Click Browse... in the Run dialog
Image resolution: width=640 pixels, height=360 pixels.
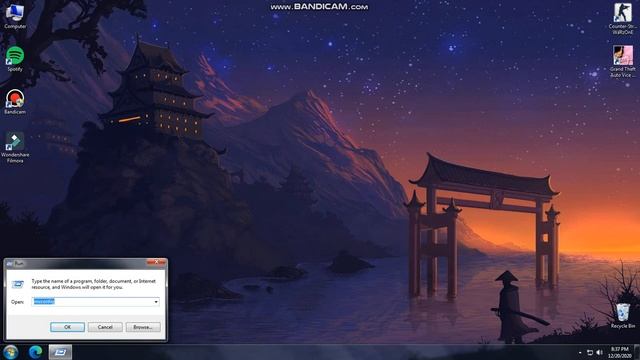click(x=143, y=327)
